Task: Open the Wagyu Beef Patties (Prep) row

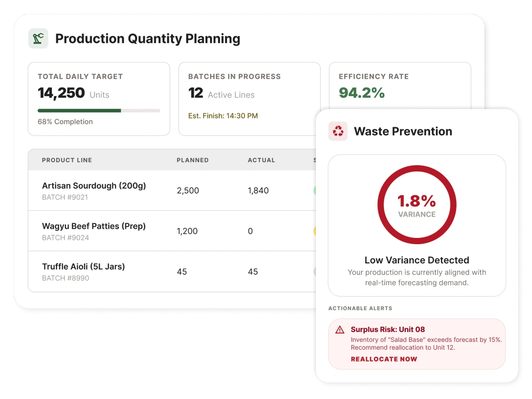Action: [172, 231]
